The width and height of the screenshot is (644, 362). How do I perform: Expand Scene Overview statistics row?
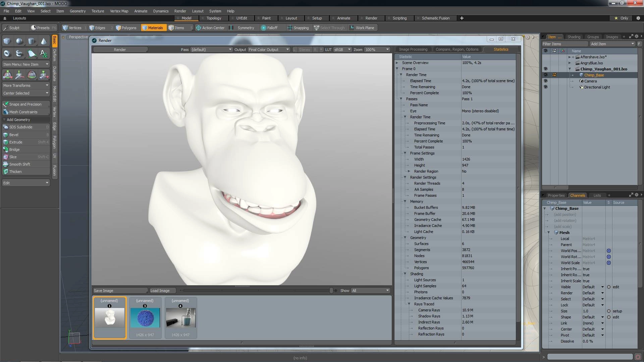[x=397, y=63]
